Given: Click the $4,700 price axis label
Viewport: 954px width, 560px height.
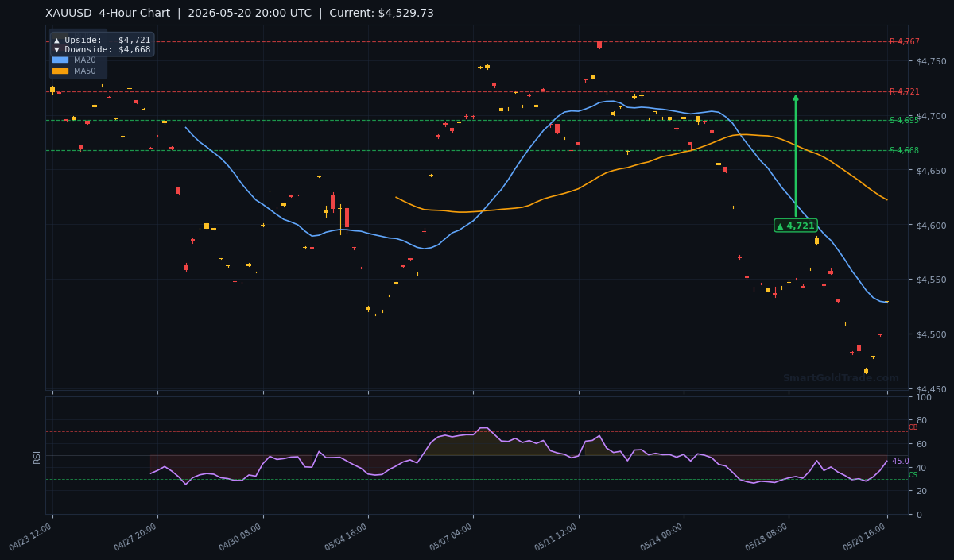Looking at the screenshot, I should click(932, 116).
